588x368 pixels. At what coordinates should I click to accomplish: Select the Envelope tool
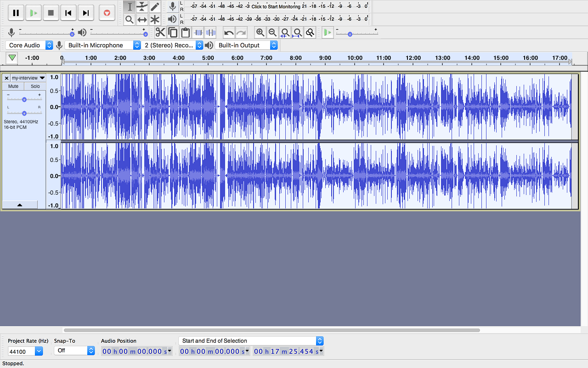pyautogui.click(x=142, y=6)
